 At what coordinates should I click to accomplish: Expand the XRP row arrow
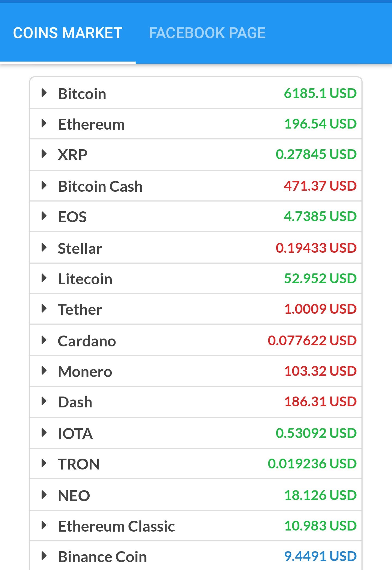click(44, 154)
